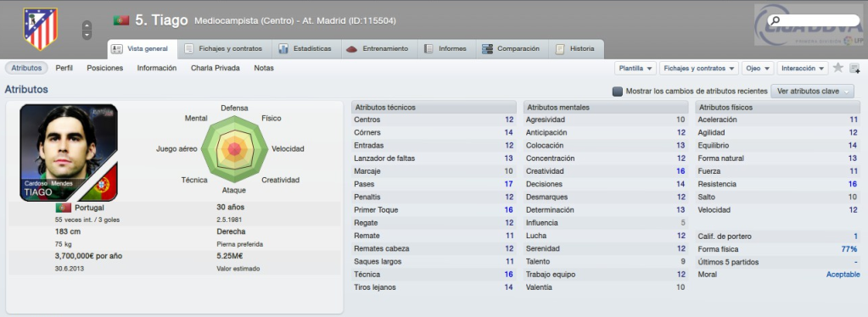Screen dimensions: 868x317
Task: Open the Ojeo dropdown
Action: 758,68
